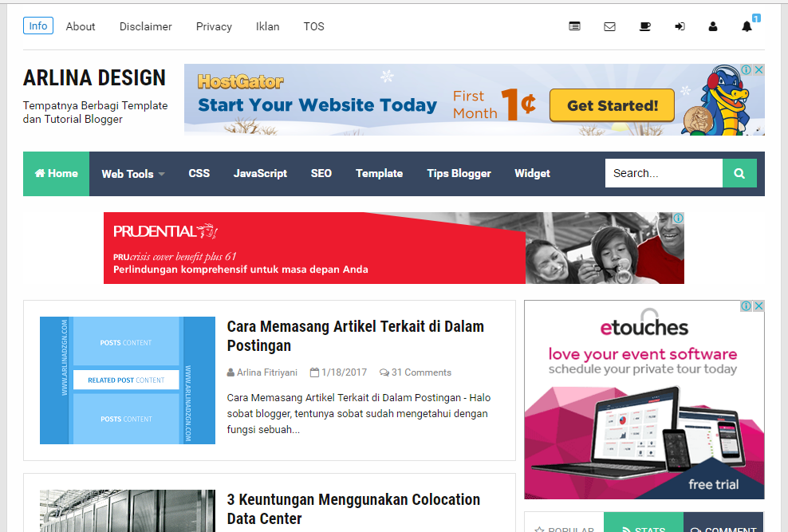Open the Privacy page link
The height and width of the screenshot is (532, 788).
[214, 26]
